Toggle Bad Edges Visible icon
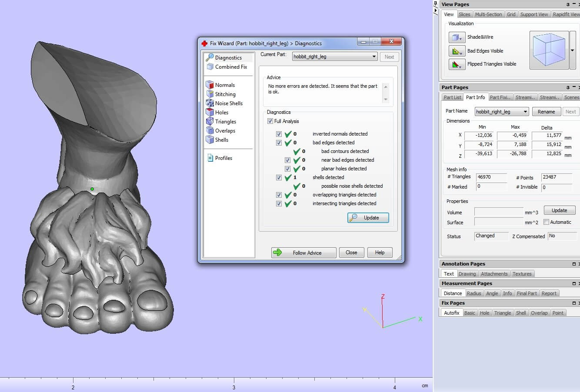 [x=457, y=51]
